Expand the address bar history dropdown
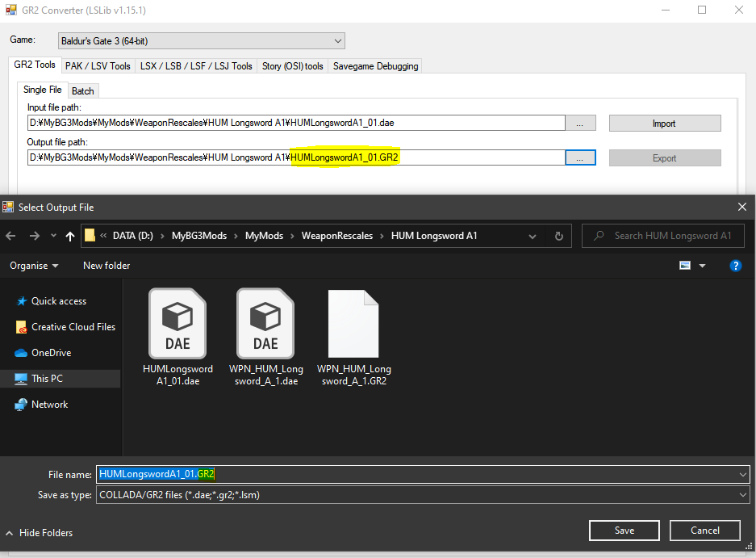The image size is (756, 558). (533, 236)
